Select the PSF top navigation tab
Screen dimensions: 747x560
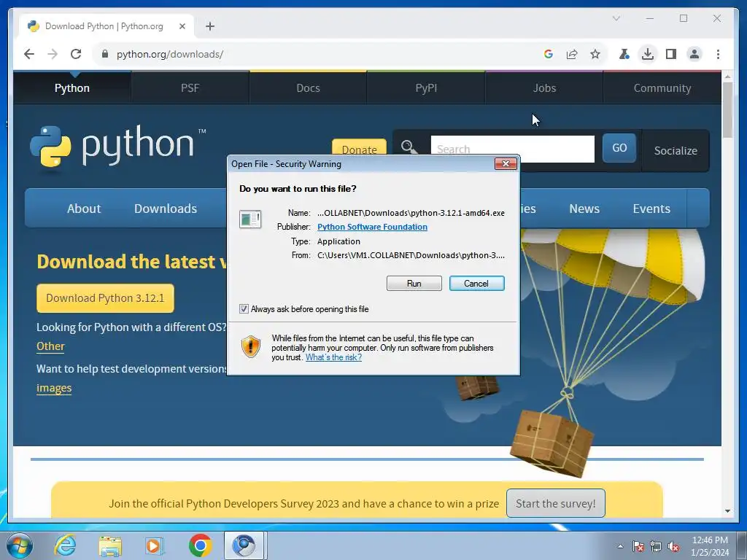[x=190, y=88]
